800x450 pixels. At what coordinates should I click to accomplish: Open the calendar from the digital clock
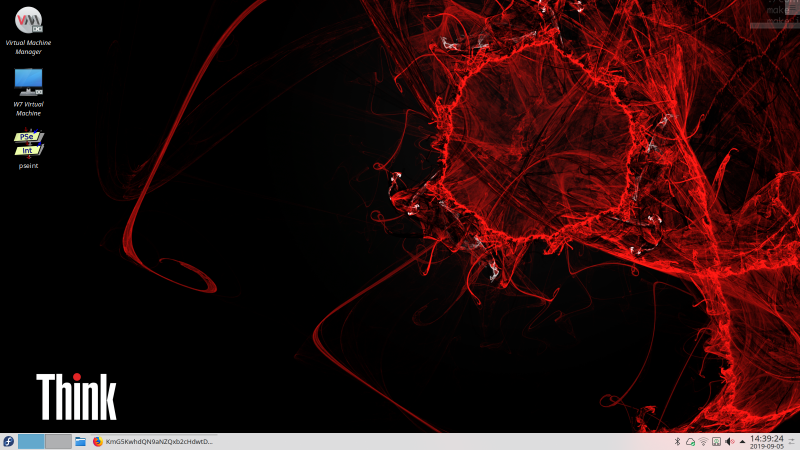[766, 441]
